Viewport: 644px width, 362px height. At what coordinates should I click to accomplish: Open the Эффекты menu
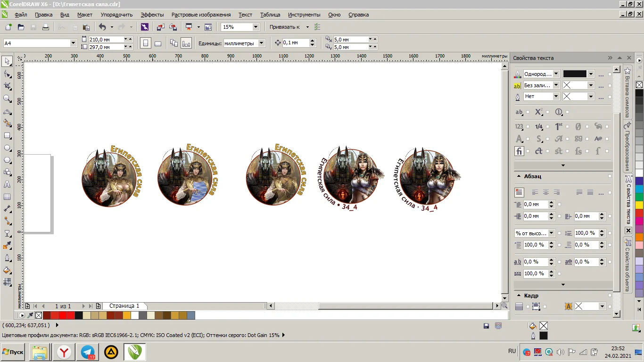tap(152, 15)
